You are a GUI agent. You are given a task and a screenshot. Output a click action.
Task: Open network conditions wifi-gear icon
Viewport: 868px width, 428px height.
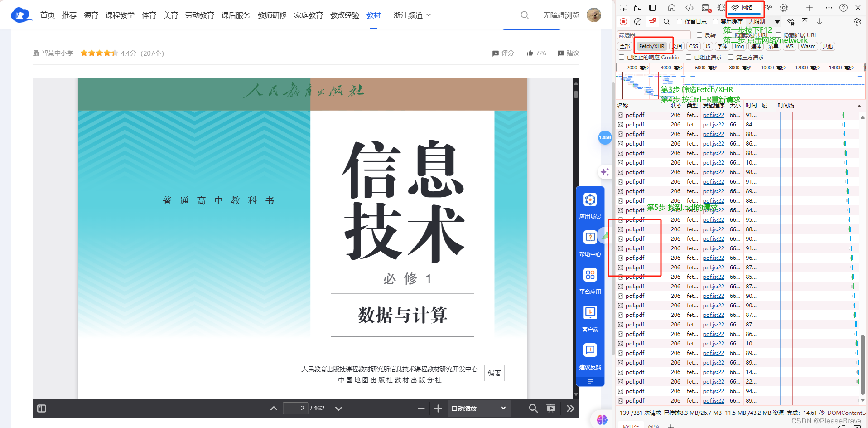(x=791, y=22)
